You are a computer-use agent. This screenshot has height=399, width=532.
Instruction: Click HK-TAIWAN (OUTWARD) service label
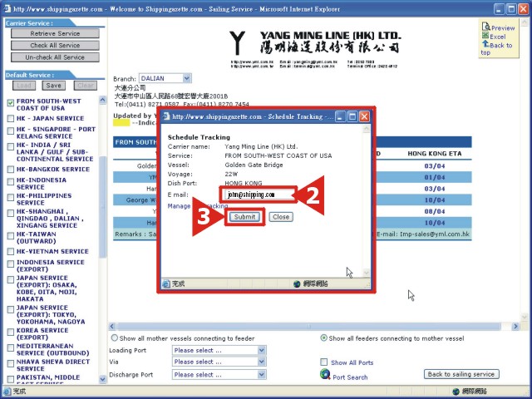(x=37, y=238)
